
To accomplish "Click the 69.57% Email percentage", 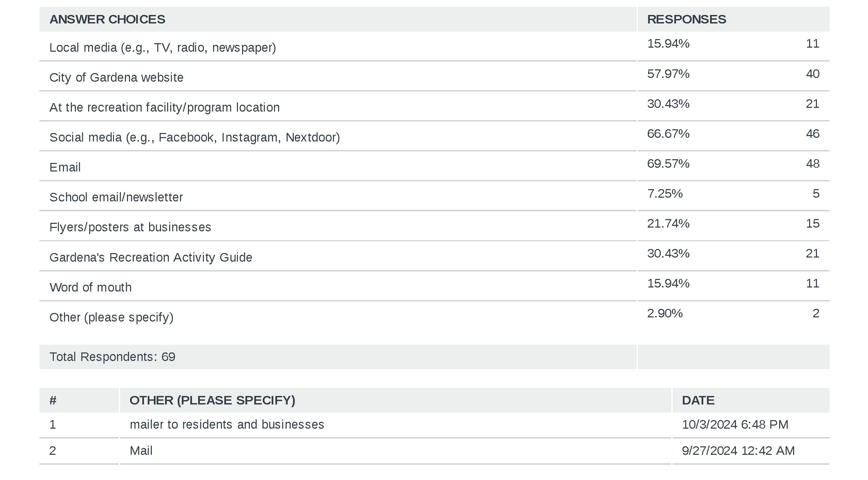I will [x=668, y=164].
